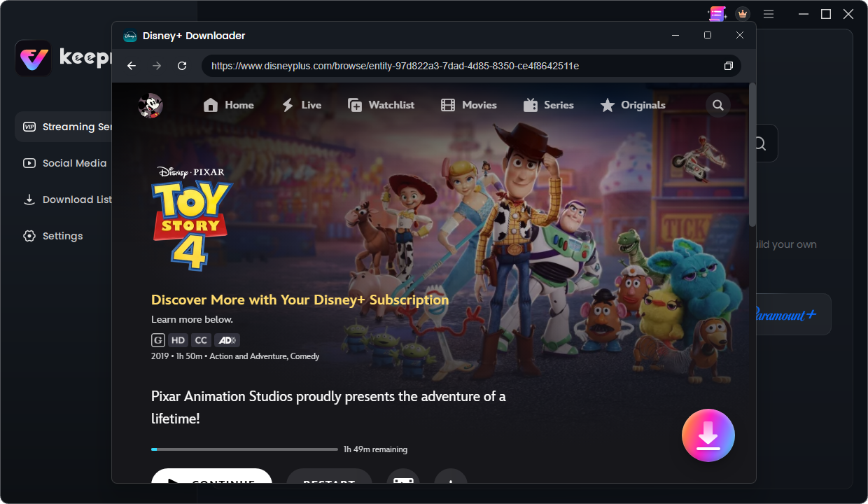
Task: Click the Disney+ Downloader window icon
Action: tap(130, 36)
